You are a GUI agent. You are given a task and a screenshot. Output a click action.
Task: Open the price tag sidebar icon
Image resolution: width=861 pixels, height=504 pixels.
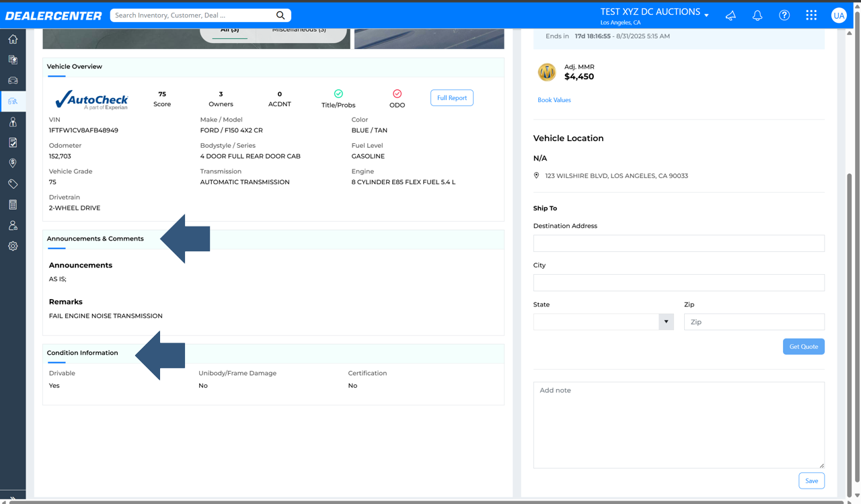pos(13,184)
